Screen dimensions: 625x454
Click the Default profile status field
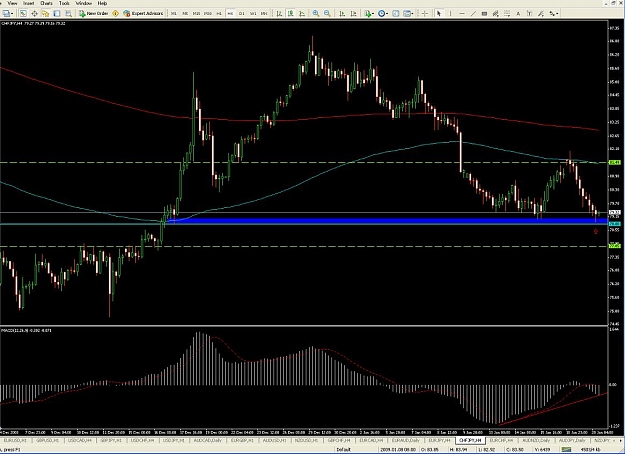coord(343,450)
